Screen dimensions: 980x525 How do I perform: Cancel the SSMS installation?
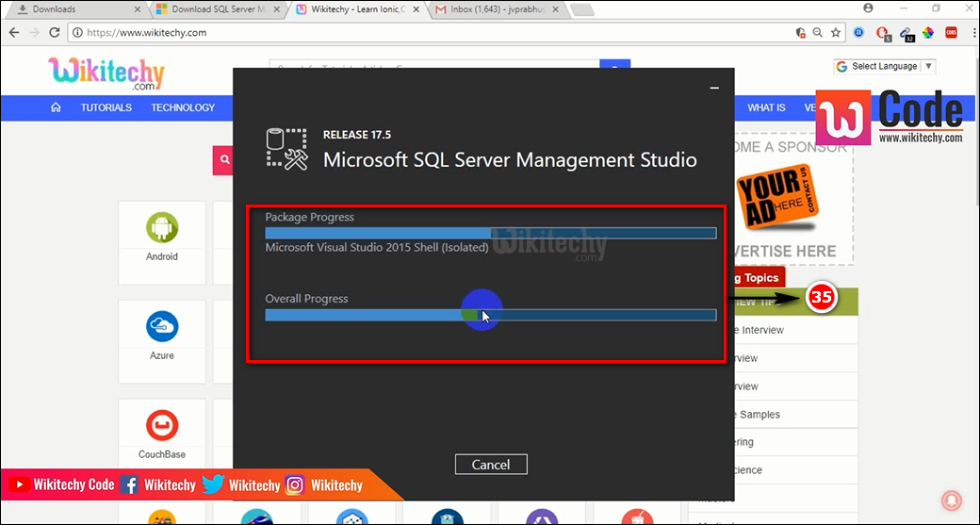point(490,464)
